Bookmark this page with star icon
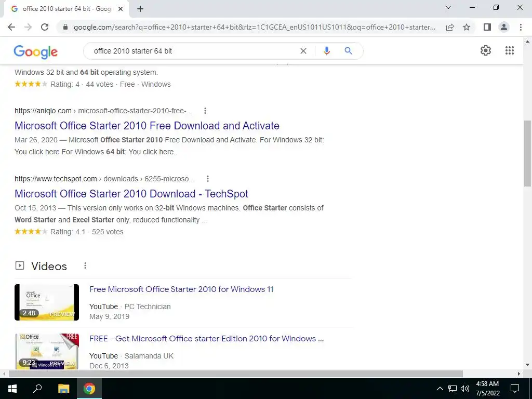Viewport: 532px width, 399px height. (467, 27)
